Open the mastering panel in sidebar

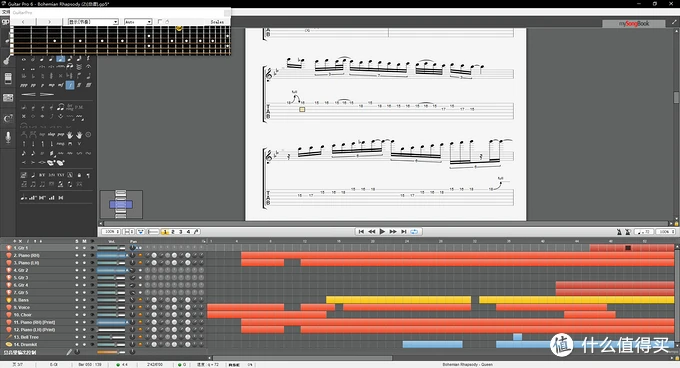click(x=8, y=98)
